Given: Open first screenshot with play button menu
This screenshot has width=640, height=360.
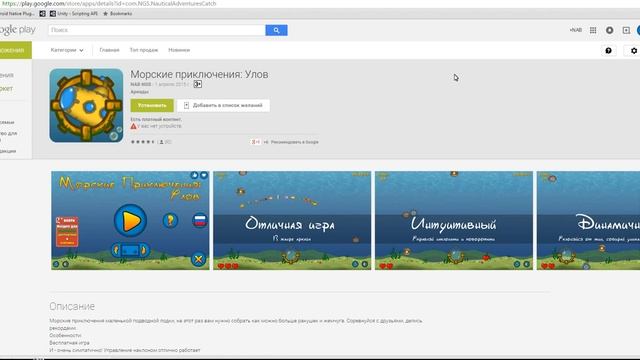Looking at the screenshot, I should click(130, 220).
